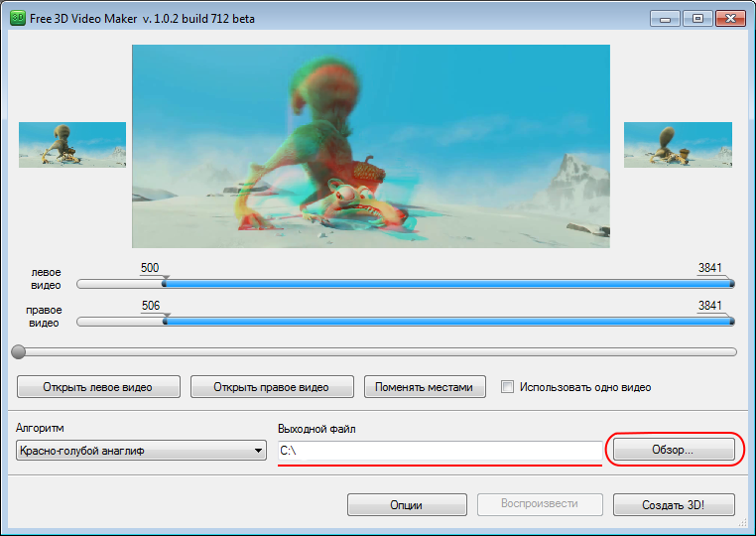Click the output file path field 'C:\'
This screenshot has height=536, width=756.
click(x=441, y=451)
